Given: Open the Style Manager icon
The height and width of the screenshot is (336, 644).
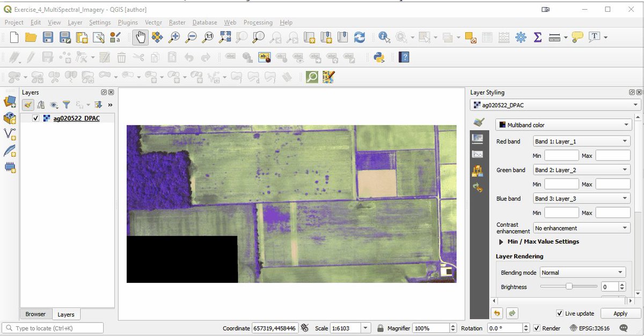Looking at the screenshot, I should (x=115, y=37).
